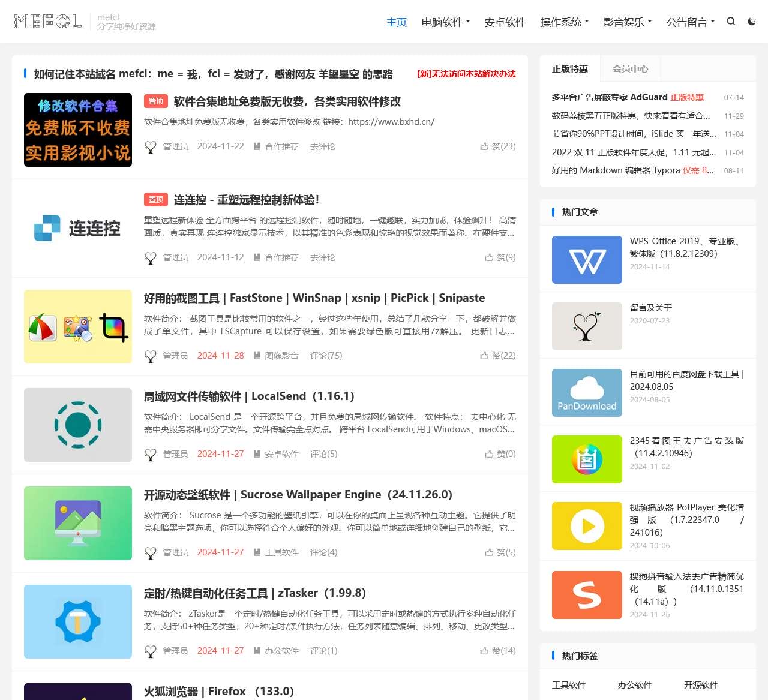Viewport: 768px width, 700px height.
Task: Expand 影音娱乐 dropdown menu
Action: [x=627, y=22]
